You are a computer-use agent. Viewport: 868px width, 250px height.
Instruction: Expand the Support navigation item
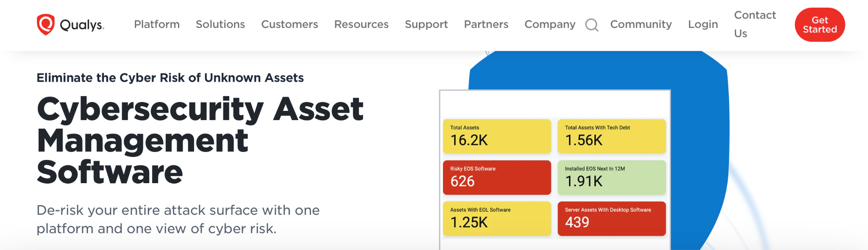pos(426,25)
